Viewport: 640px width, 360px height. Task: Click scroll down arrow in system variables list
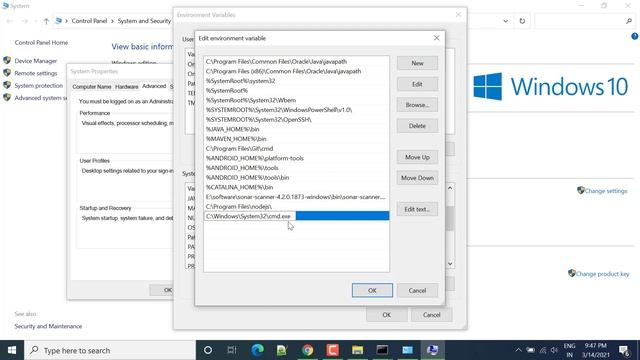(450, 264)
